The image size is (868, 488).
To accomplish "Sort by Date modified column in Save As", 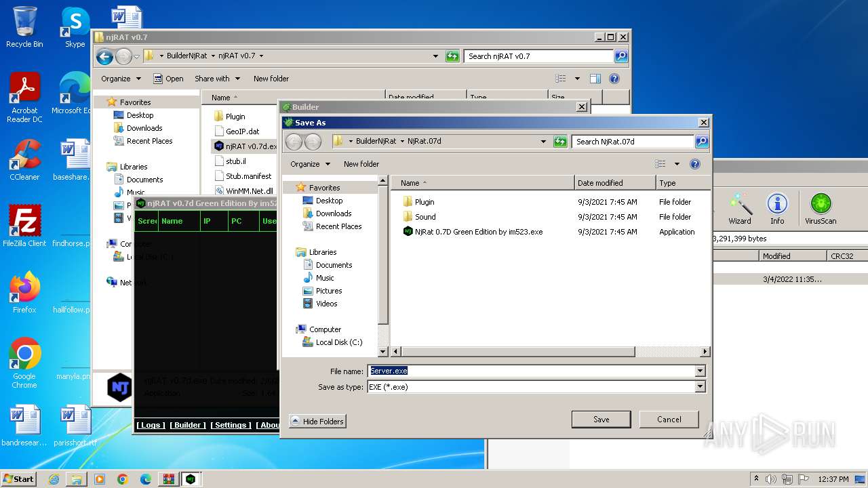I will 615,183.
